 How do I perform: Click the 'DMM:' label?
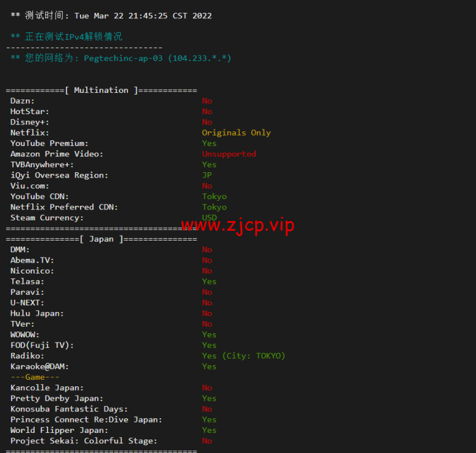pos(20,250)
